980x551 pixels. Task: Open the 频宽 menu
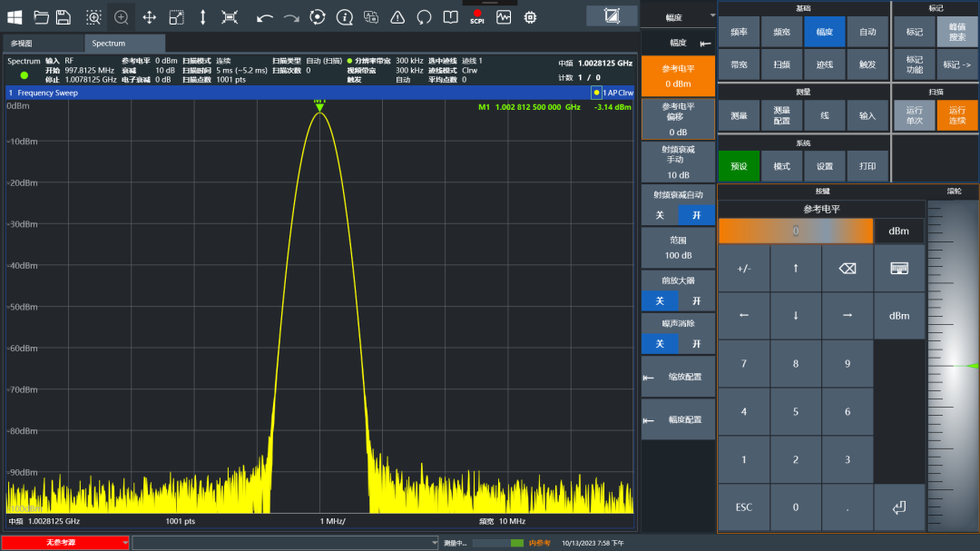(x=781, y=32)
